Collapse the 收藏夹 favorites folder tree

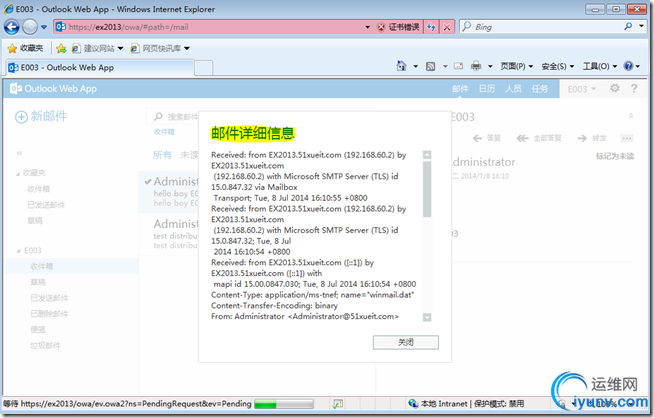[18, 174]
